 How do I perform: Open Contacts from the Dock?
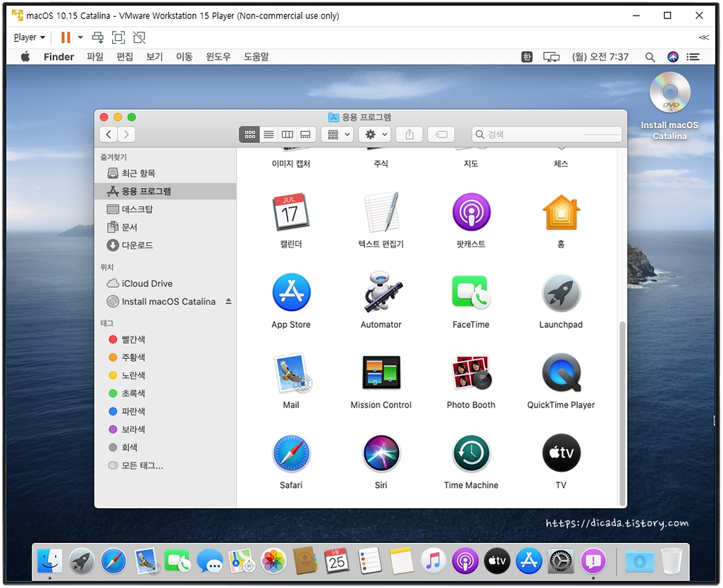tap(305, 561)
